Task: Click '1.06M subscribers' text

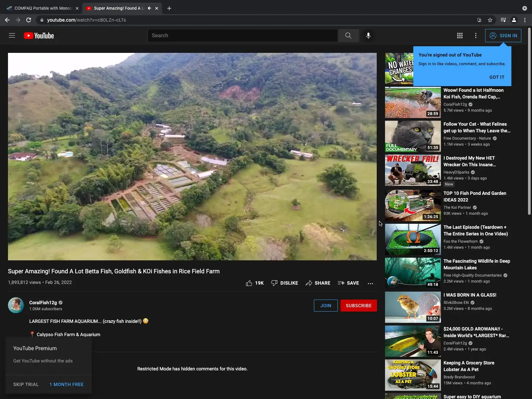Action: click(x=46, y=309)
